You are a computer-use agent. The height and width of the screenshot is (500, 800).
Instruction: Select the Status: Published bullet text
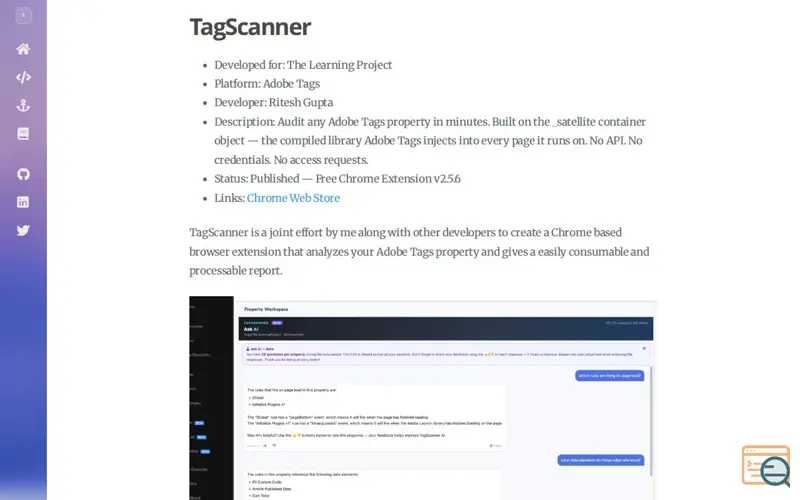337,179
